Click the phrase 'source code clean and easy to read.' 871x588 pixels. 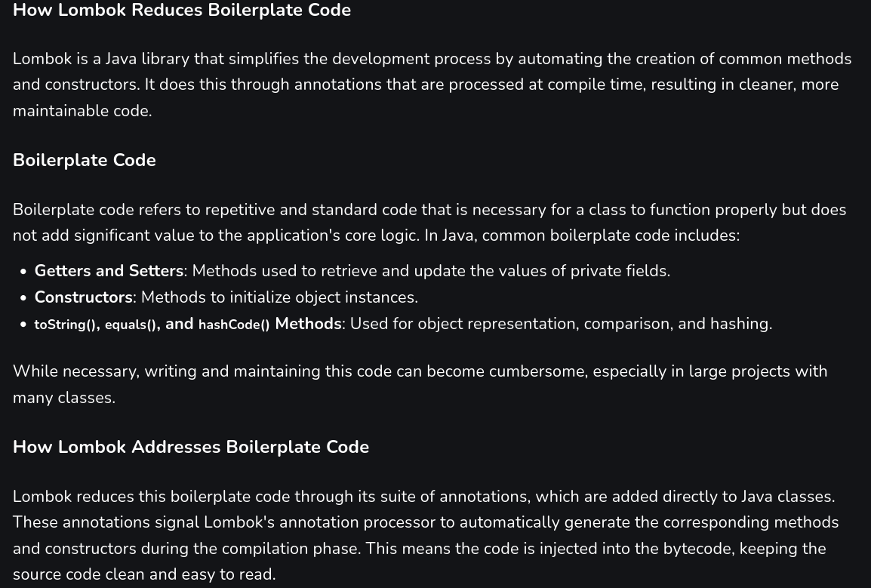click(144, 574)
